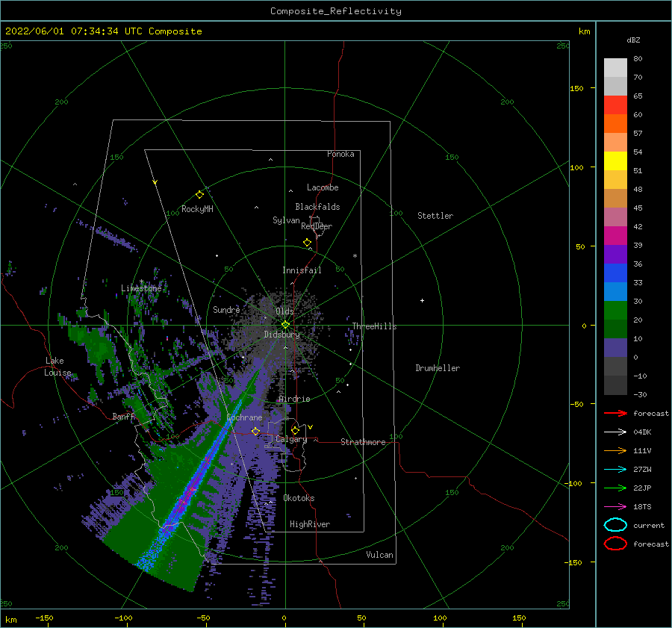Viewport: 672px width, 628px height.
Task: Click the cyan 27ZW arrow icon
Action: click(615, 470)
